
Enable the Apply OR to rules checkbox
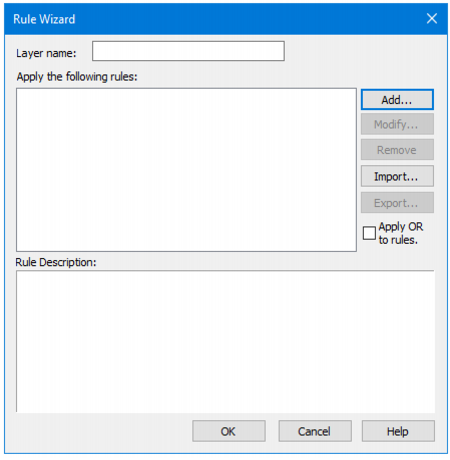tap(369, 233)
